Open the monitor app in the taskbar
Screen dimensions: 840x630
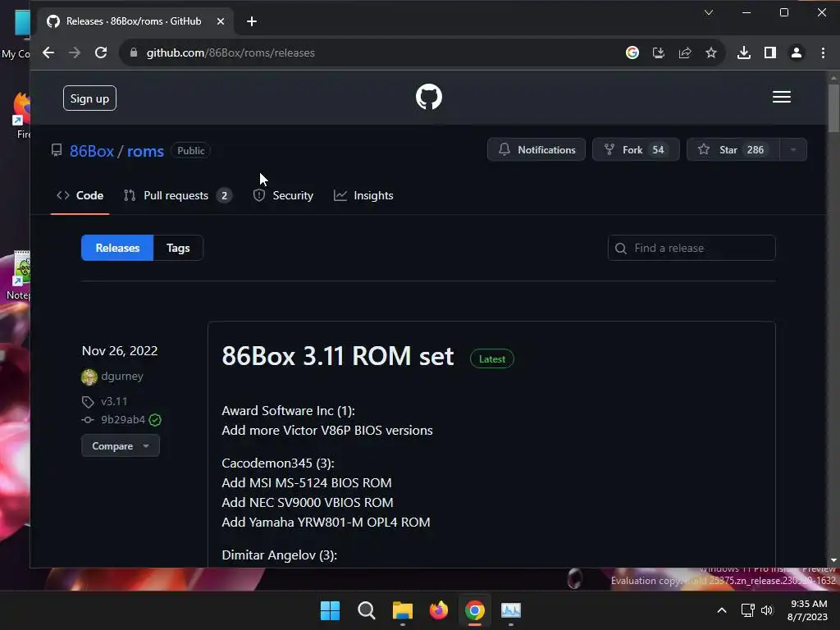511,610
